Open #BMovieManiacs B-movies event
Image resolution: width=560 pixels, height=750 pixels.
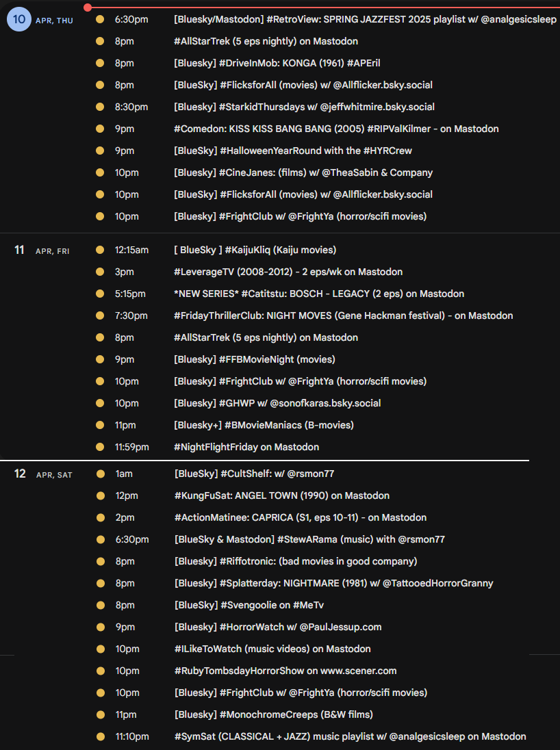click(x=264, y=426)
